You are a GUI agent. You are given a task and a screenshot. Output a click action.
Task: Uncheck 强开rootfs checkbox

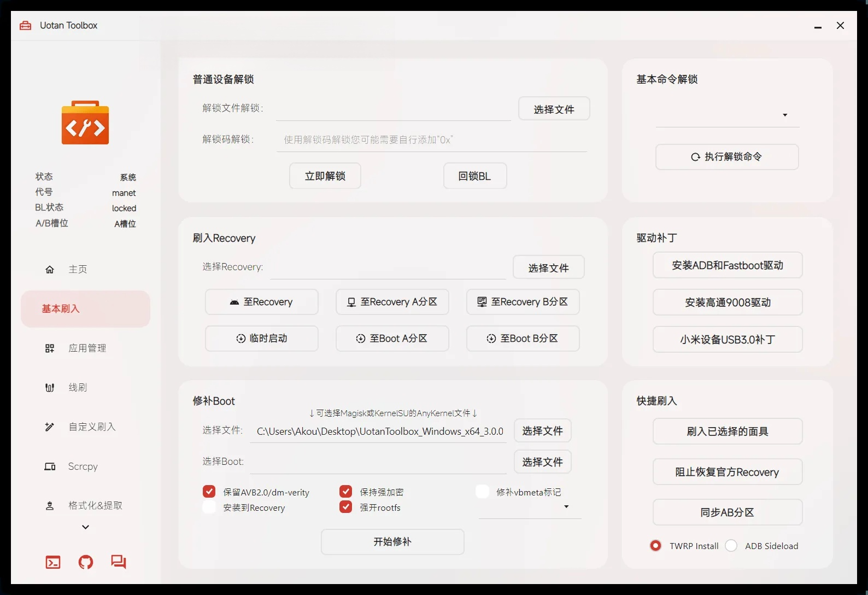[x=345, y=507]
